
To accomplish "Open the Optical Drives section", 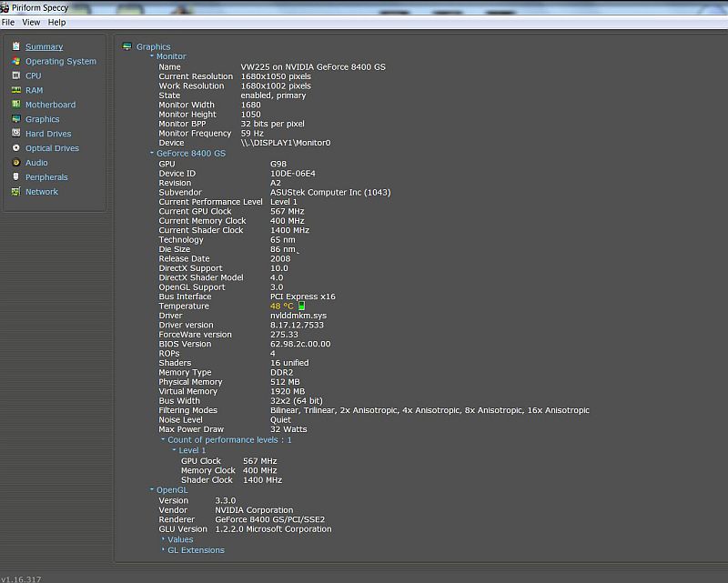I will click(x=52, y=148).
